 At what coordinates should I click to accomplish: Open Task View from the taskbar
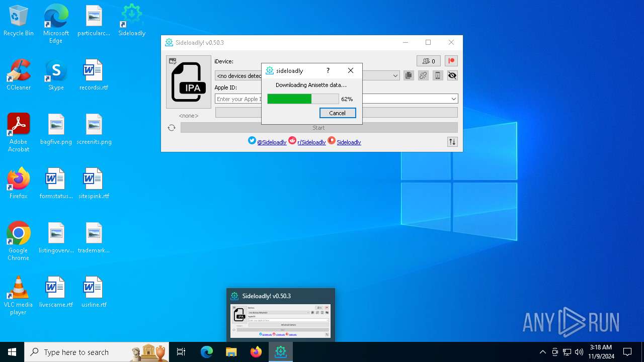181,352
